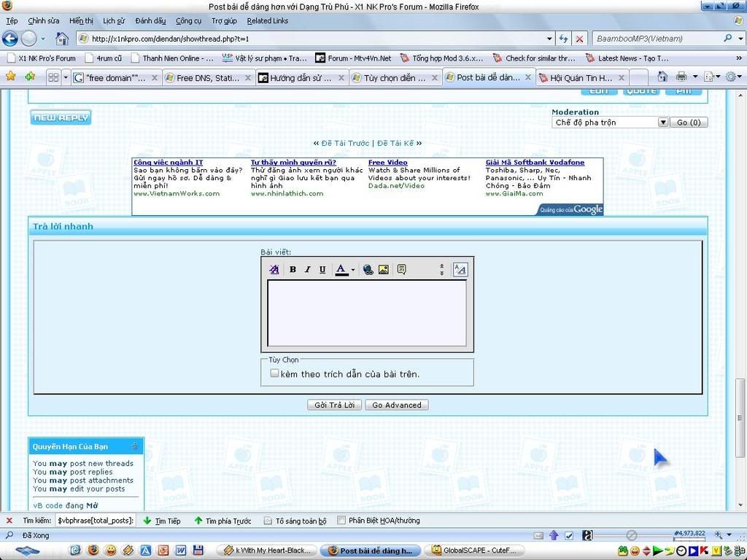Open the Hiển thị menu
The width and height of the screenshot is (747, 560).
81,21
